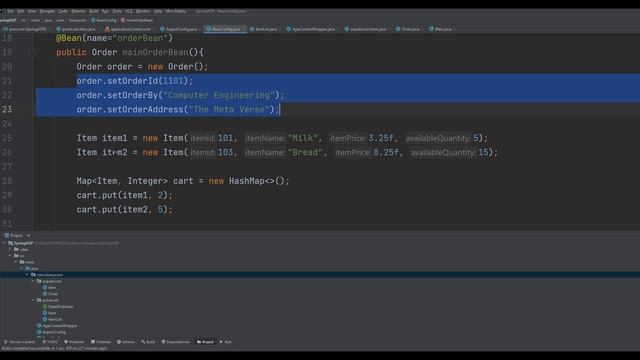
Task: Collapse the selected com package node
Action: [x=27, y=275]
